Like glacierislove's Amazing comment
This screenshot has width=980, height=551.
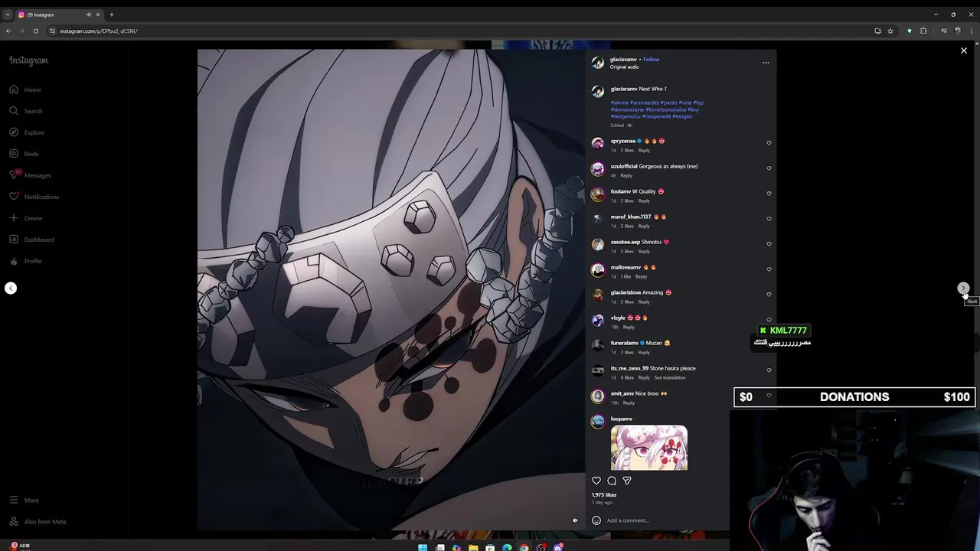coord(769,295)
